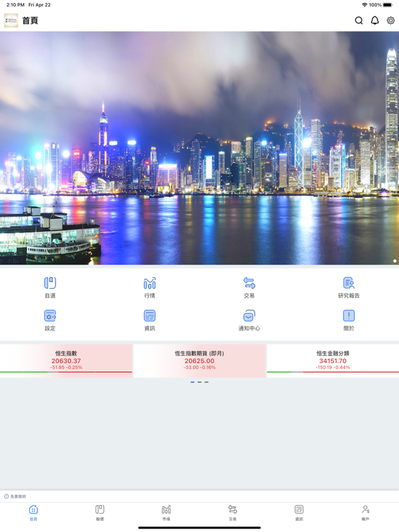Open 關於 about shortcut
The height and width of the screenshot is (532, 399).
[x=349, y=320]
